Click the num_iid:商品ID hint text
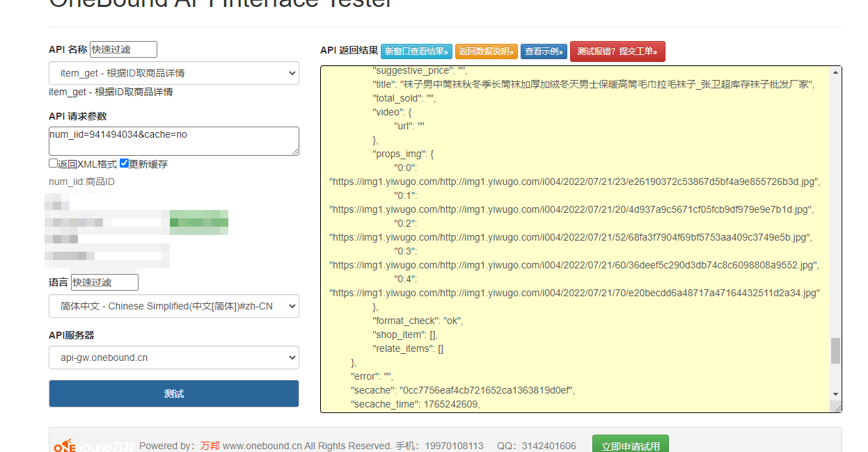Image resolution: width=868 pixels, height=452 pixels. (81, 182)
